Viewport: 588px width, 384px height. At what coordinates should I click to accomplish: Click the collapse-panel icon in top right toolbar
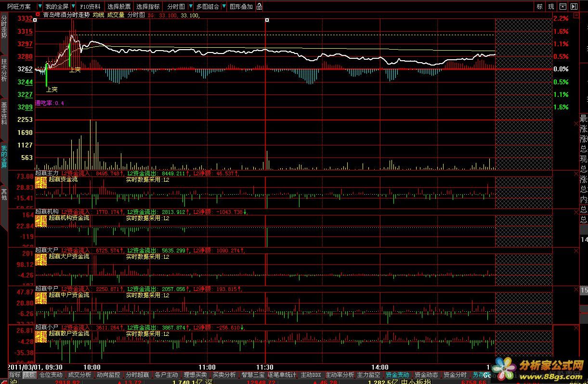point(562,7)
